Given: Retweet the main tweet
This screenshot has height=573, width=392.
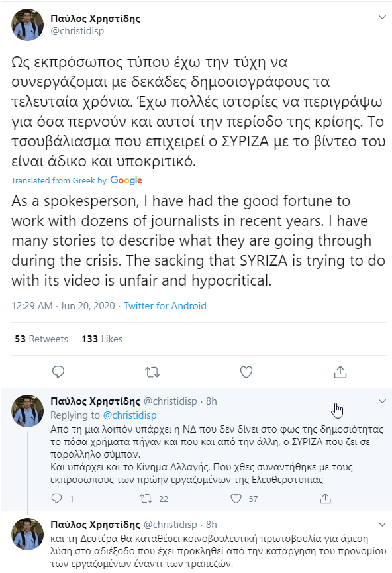Looking at the screenshot, I should 152,372.
